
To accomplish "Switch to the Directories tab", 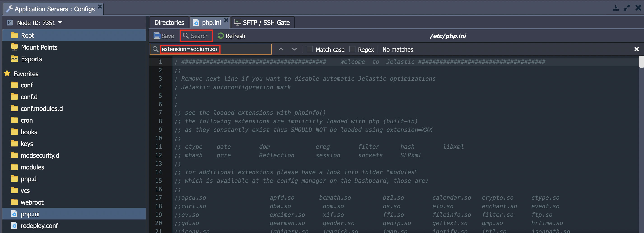I will pyautogui.click(x=169, y=23).
